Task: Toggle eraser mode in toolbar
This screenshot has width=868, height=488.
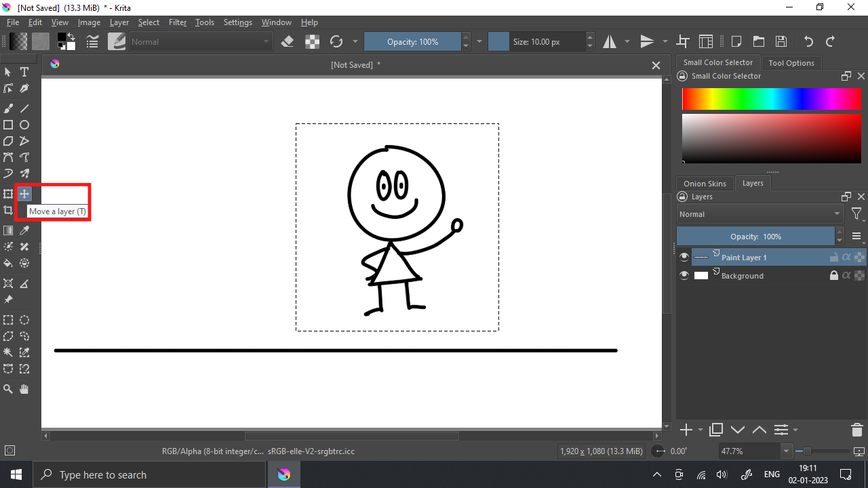Action: [287, 41]
